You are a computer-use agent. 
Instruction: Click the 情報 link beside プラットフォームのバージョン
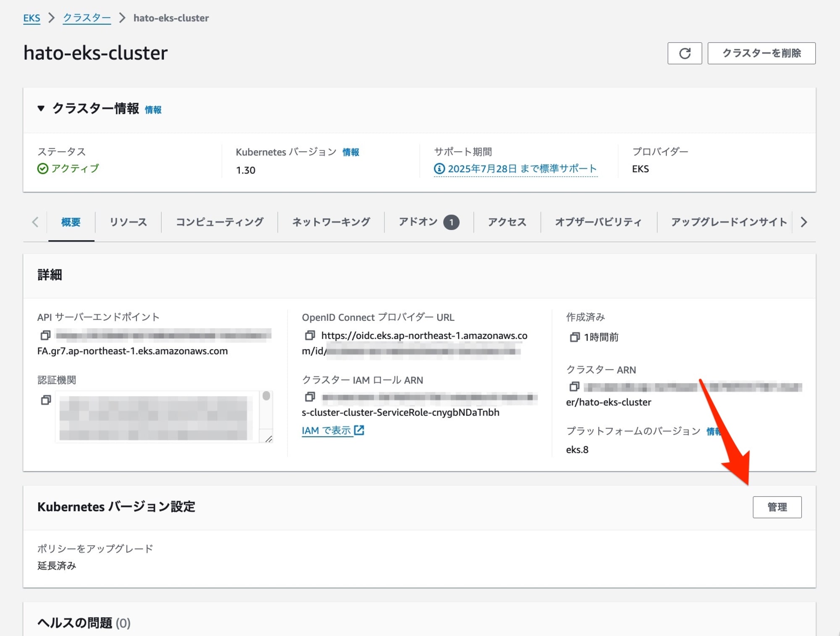tap(714, 431)
